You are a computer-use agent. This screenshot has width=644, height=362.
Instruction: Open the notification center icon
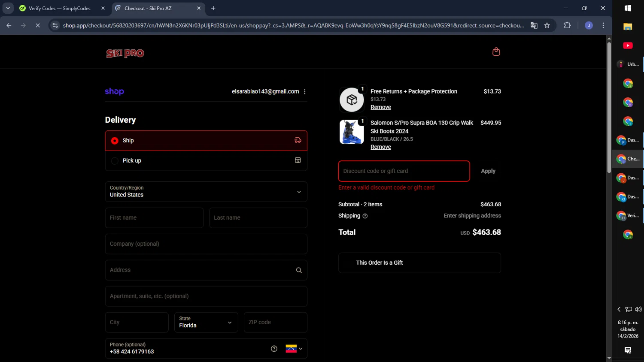[x=628, y=350]
